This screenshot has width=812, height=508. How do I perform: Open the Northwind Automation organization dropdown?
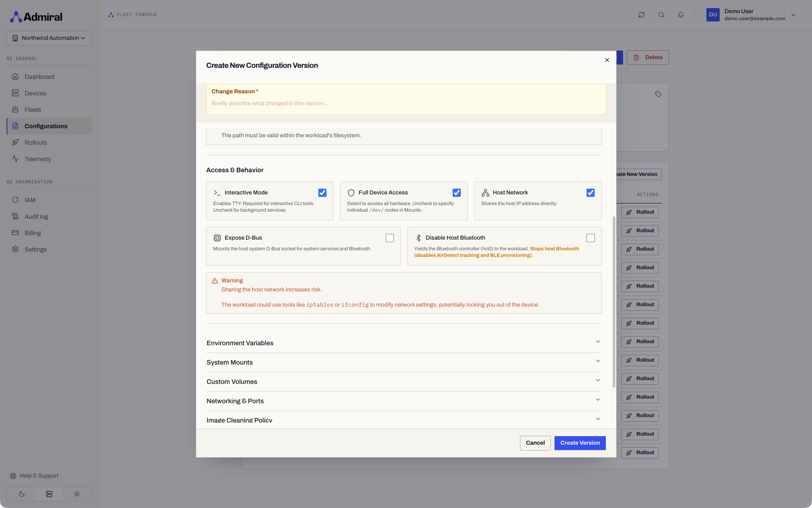[49, 38]
